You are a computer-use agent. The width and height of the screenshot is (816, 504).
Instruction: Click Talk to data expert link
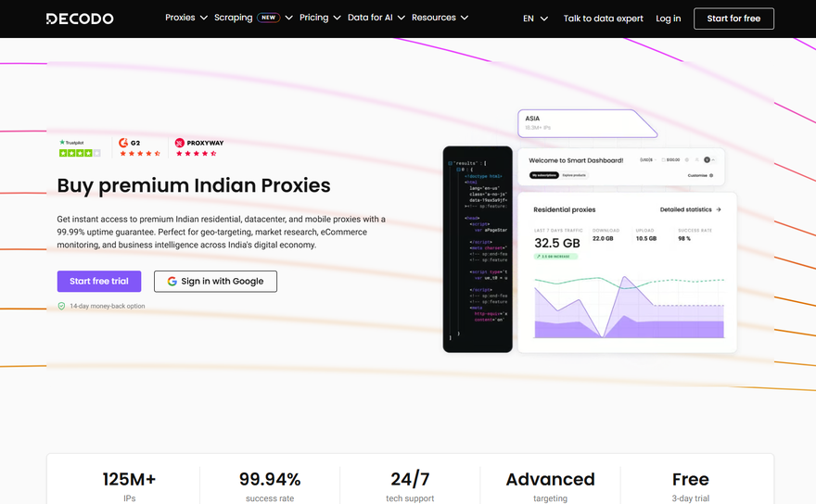coord(603,19)
